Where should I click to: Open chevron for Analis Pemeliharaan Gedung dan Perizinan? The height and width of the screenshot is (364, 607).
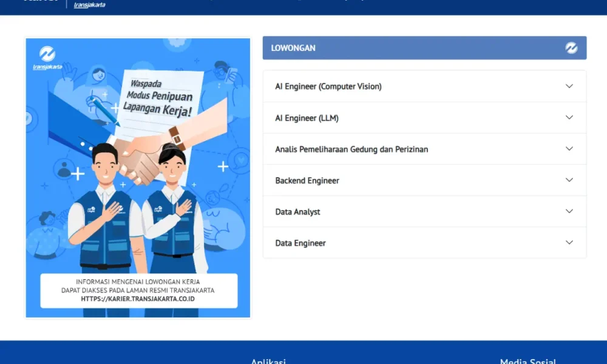(x=569, y=149)
